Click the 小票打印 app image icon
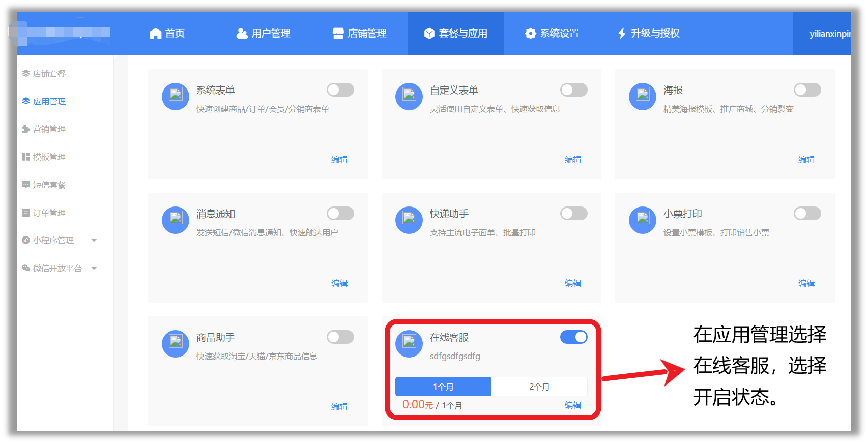This screenshot has width=868, height=444. tap(643, 220)
